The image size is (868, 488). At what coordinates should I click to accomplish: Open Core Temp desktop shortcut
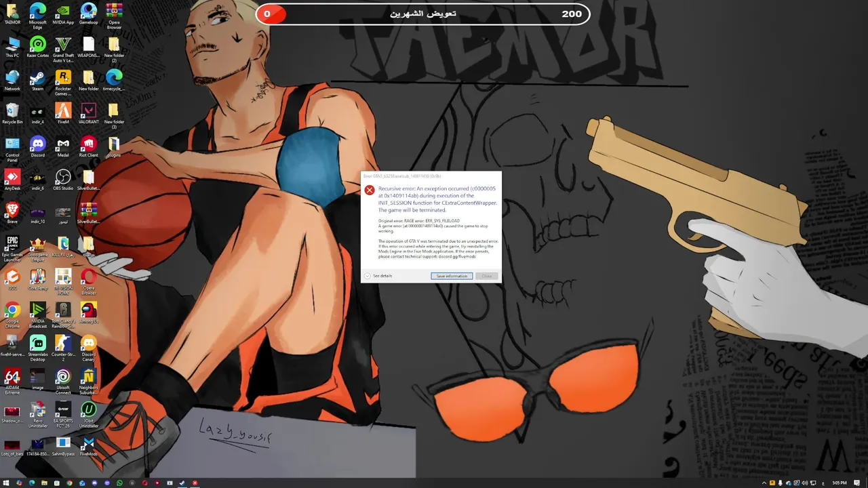coord(38,279)
